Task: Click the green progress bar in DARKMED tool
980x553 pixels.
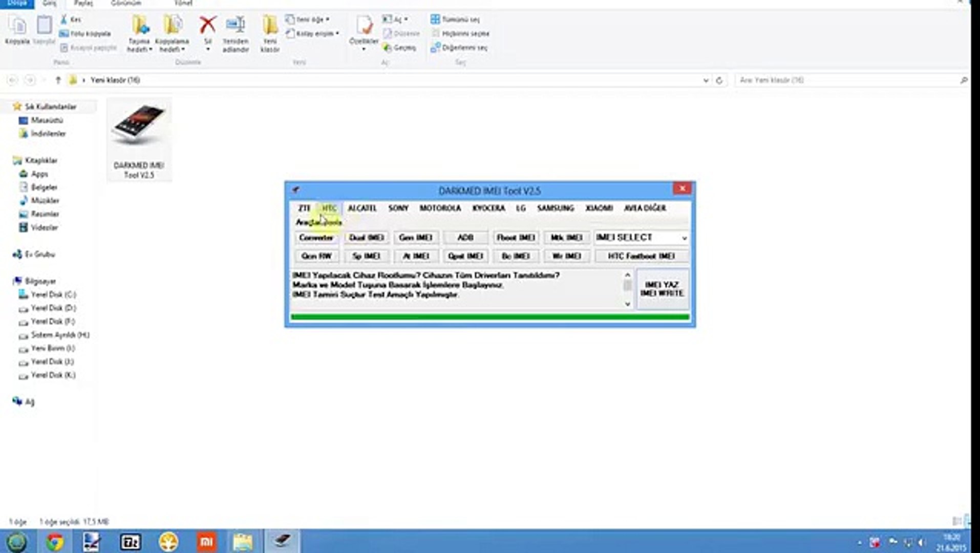Action: pyautogui.click(x=490, y=317)
